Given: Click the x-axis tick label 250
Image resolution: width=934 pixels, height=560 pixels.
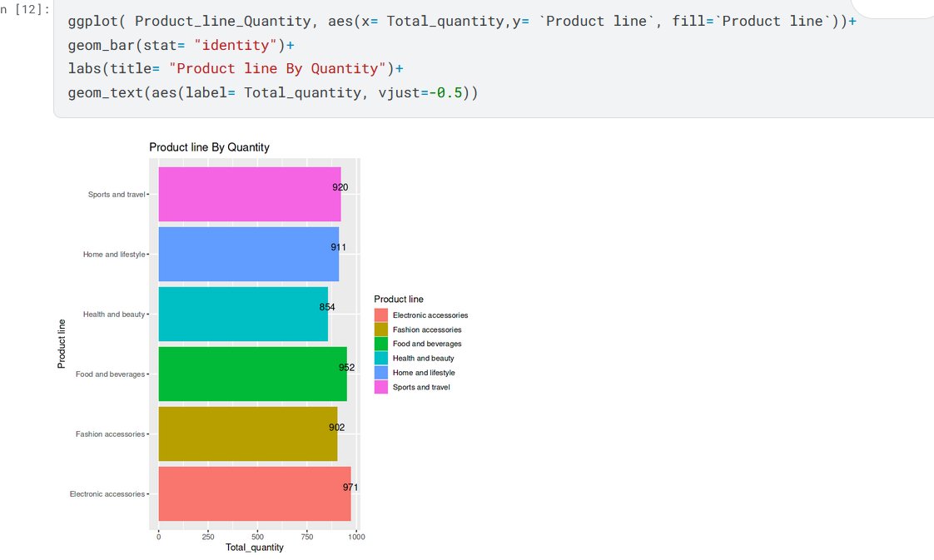Looking at the screenshot, I should 208,537.
